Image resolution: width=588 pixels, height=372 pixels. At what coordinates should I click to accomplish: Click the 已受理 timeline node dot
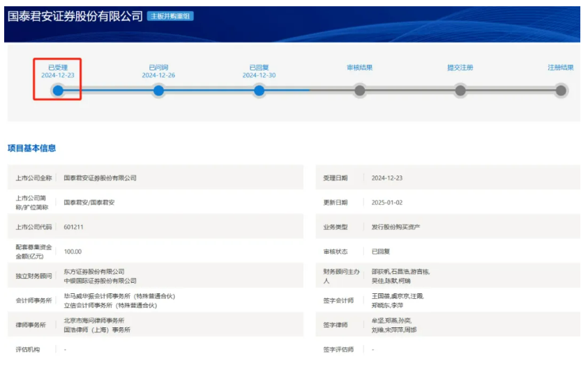[x=58, y=91]
